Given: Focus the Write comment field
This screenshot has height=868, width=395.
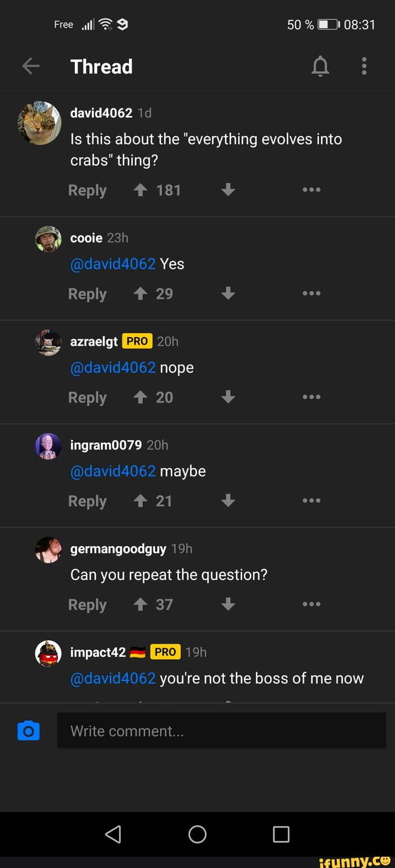Looking at the screenshot, I should 221,731.
